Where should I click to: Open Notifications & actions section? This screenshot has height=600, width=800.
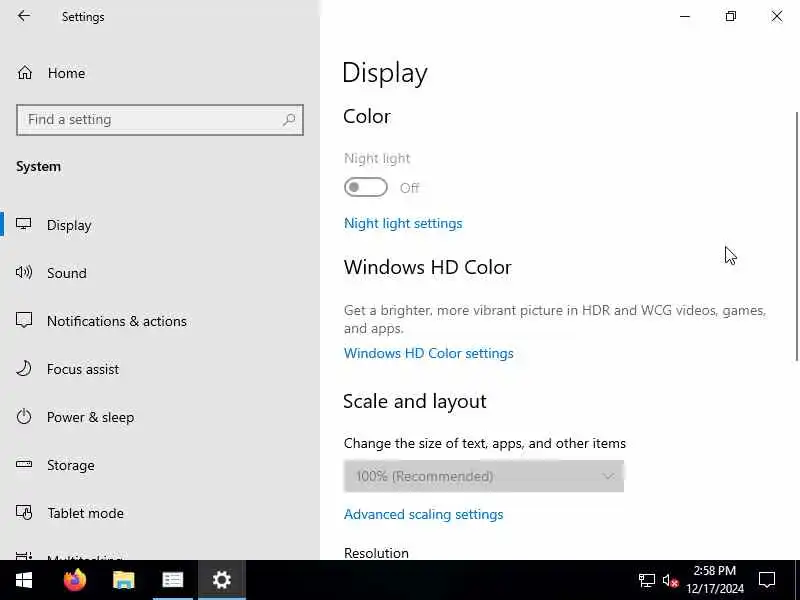pyautogui.click(x=117, y=321)
